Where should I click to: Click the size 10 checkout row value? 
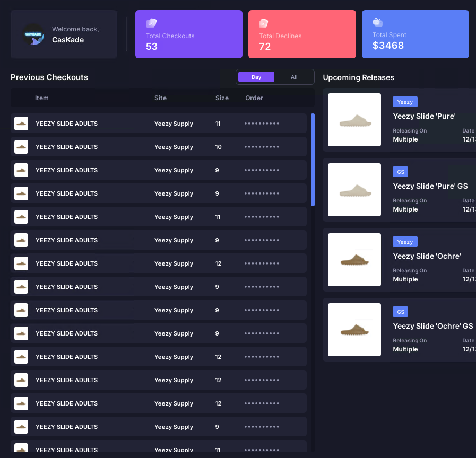[x=218, y=147]
